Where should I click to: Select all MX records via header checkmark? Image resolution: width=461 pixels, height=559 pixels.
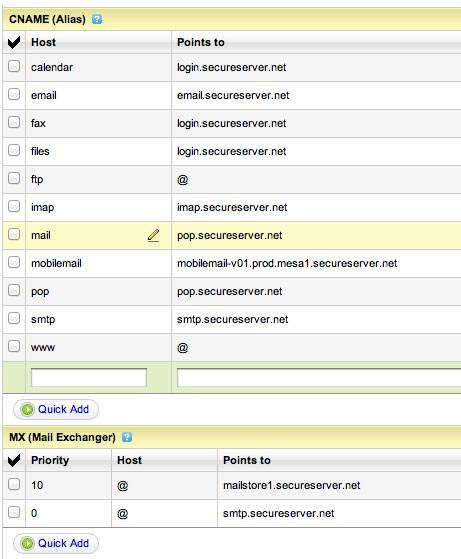[x=14, y=460]
